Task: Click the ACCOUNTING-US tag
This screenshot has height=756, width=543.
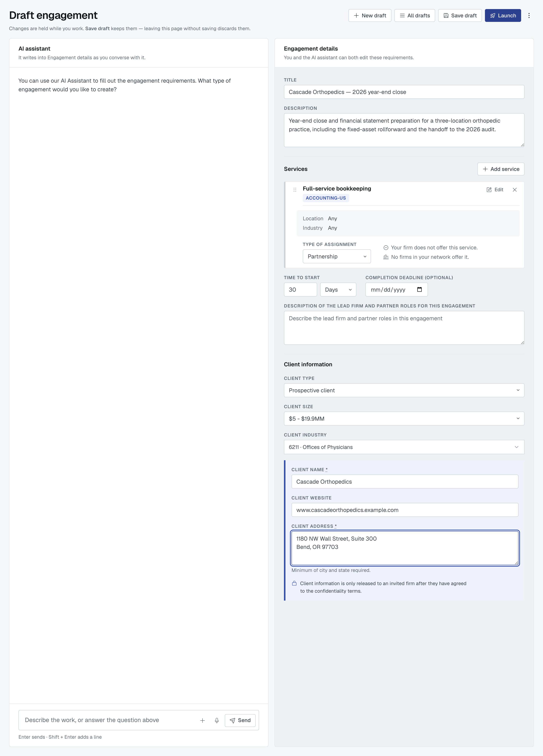Action: [325, 198]
